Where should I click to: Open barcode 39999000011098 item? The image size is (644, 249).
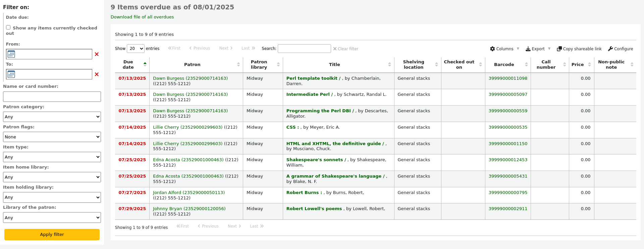coord(508,78)
